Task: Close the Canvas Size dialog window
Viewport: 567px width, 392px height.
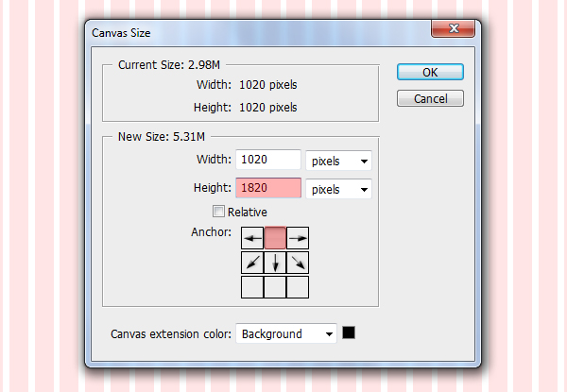Action: (453, 28)
